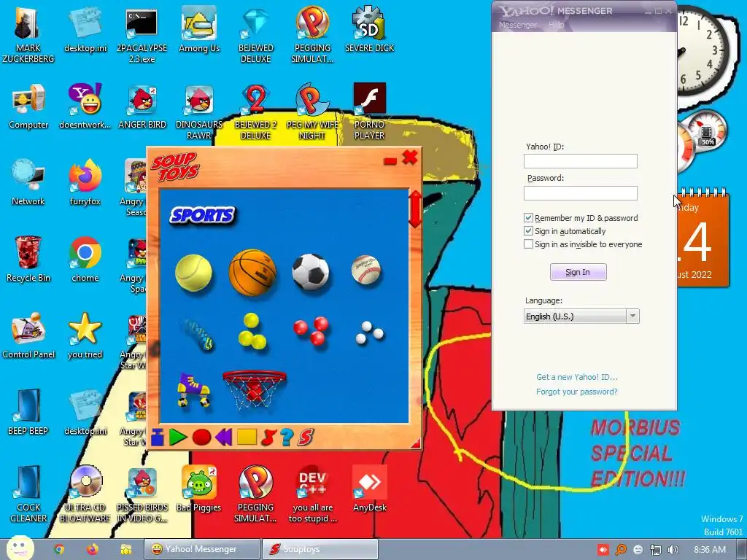Open the Start menu smiley orb
This screenshot has width=747, height=560.
pyautogui.click(x=20, y=548)
